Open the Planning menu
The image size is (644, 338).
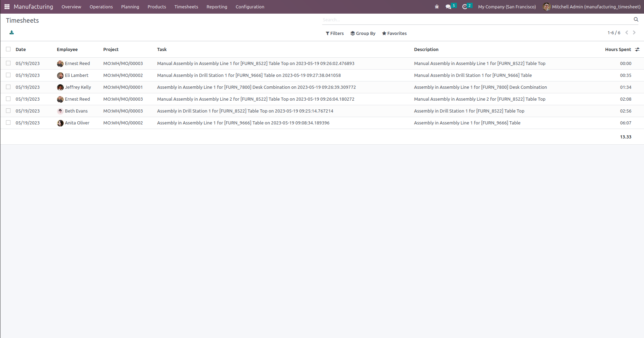[x=130, y=7]
